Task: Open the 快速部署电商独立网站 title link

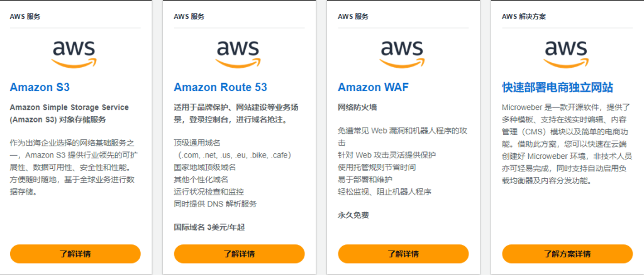Action: pyautogui.click(x=557, y=87)
